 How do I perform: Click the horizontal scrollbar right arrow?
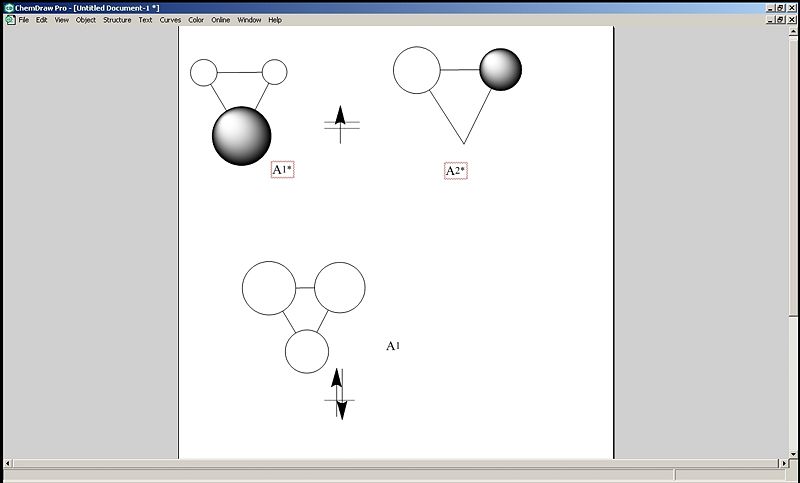784,464
